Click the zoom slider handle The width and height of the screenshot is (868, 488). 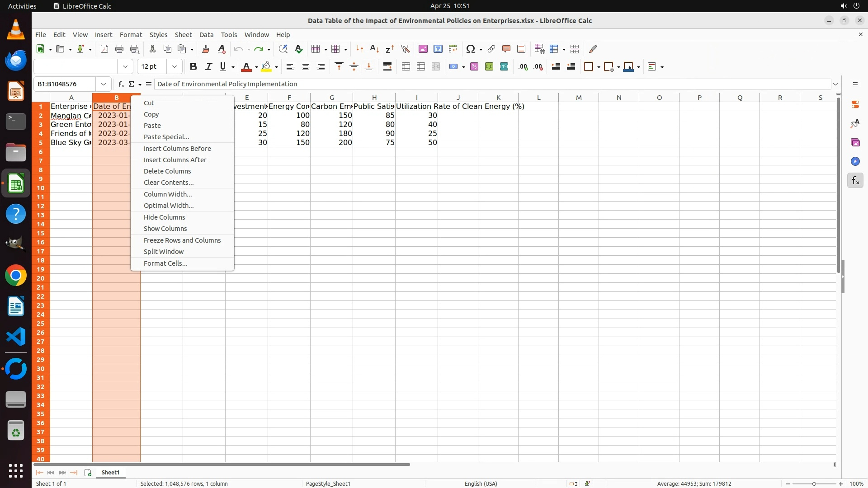[814, 484]
